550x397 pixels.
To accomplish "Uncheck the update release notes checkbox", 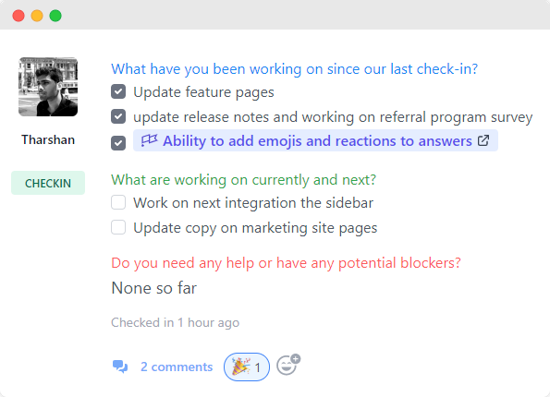I will click(x=119, y=117).
